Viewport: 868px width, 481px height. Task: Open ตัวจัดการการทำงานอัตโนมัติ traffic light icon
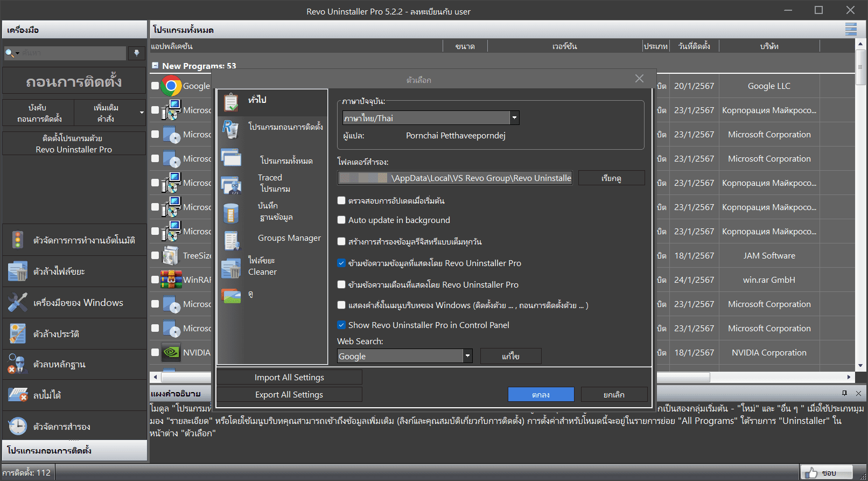[17, 240]
